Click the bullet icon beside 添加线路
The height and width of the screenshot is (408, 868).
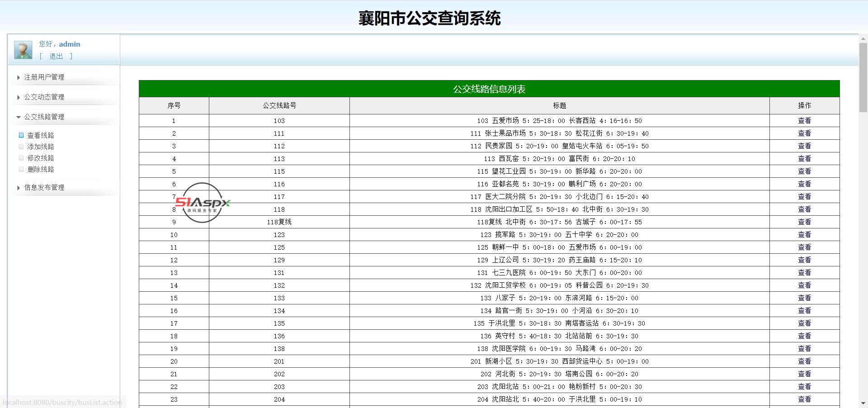coord(21,147)
